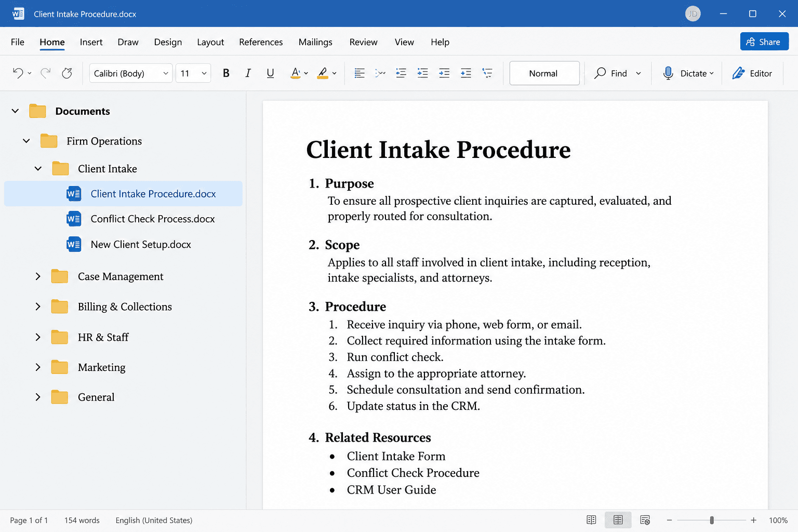Image resolution: width=798 pixels, height=532 pixels.
Task: Click the Share button
Action: pyautogui.click(x=764, y=42)
